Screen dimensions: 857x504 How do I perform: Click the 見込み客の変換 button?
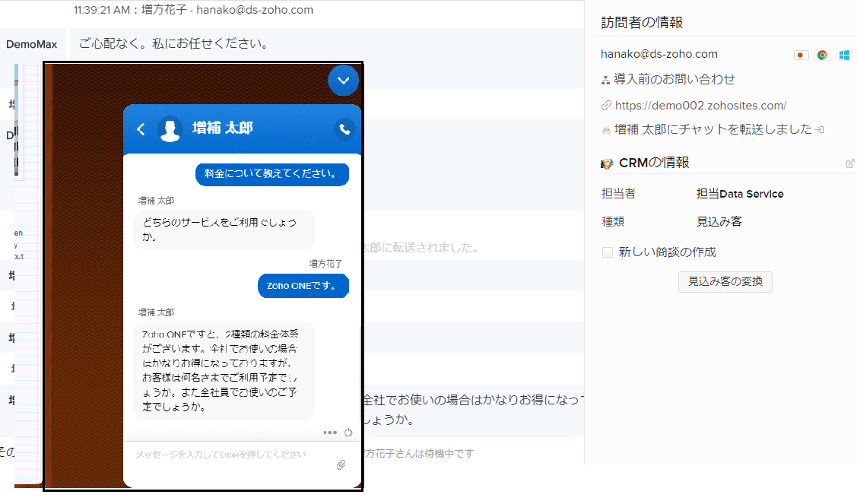[725, 281]
